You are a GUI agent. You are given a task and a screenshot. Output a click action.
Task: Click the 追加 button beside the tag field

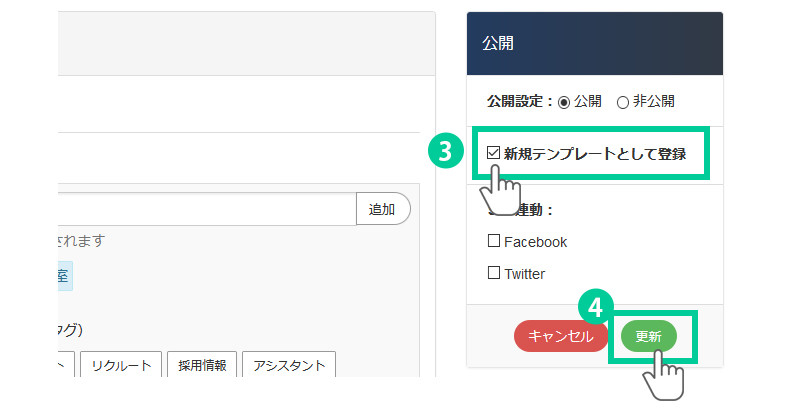(x=382, y=209)
